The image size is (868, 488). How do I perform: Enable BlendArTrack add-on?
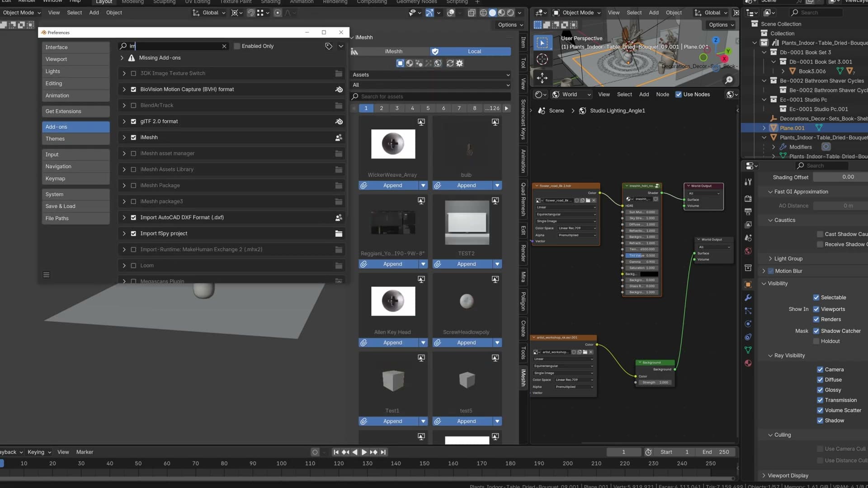[x=133, y=105]
